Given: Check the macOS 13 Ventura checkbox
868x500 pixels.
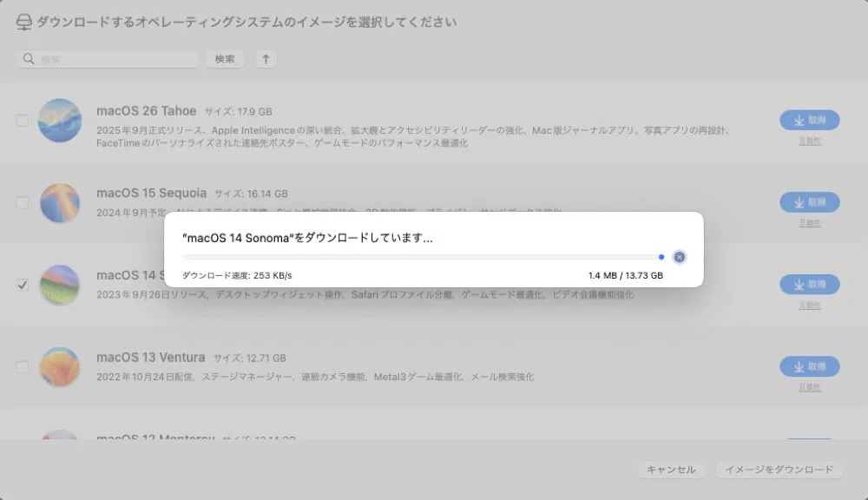Looking at the screenshot, I should coord(23,367).
